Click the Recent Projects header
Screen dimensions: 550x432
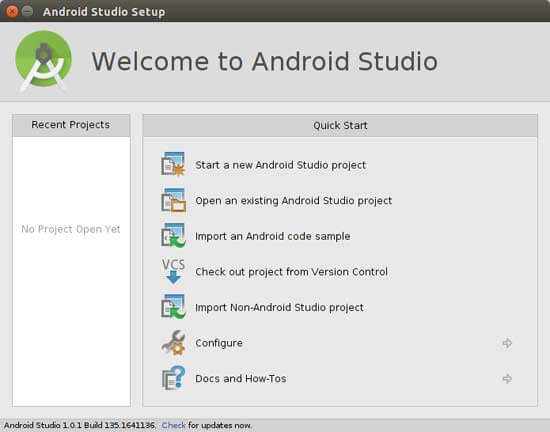point(71,125)
